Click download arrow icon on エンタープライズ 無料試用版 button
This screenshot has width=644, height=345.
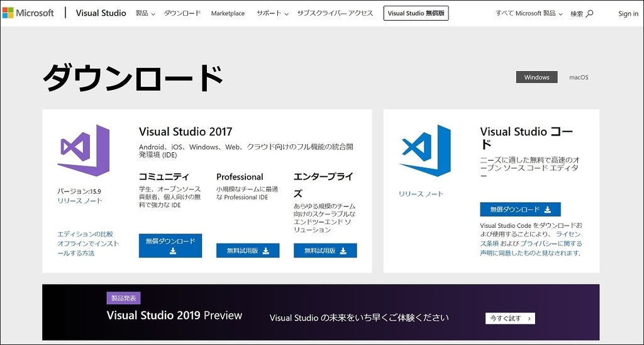pyautogui.click(x=343, y=251)
